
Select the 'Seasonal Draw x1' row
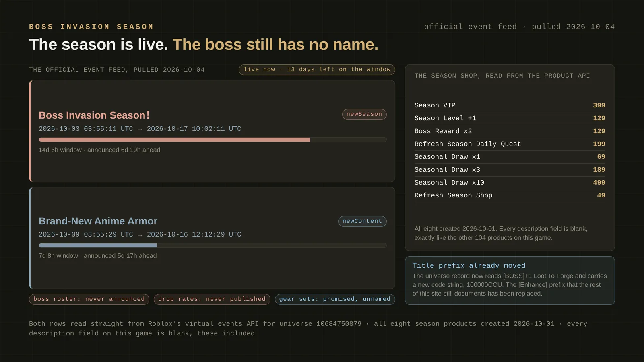510,157
